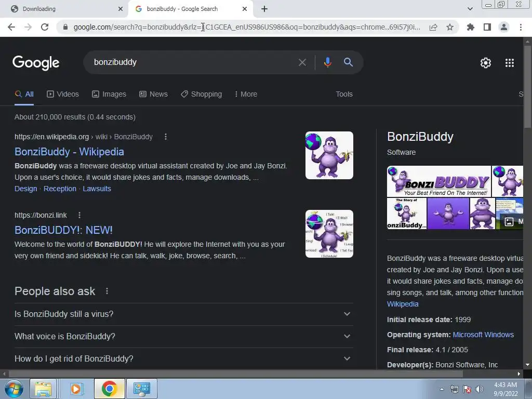The image size is (532, 399).
Task: Open the Chrome extensions puzzle icon
Action: [x=471, y=27]
